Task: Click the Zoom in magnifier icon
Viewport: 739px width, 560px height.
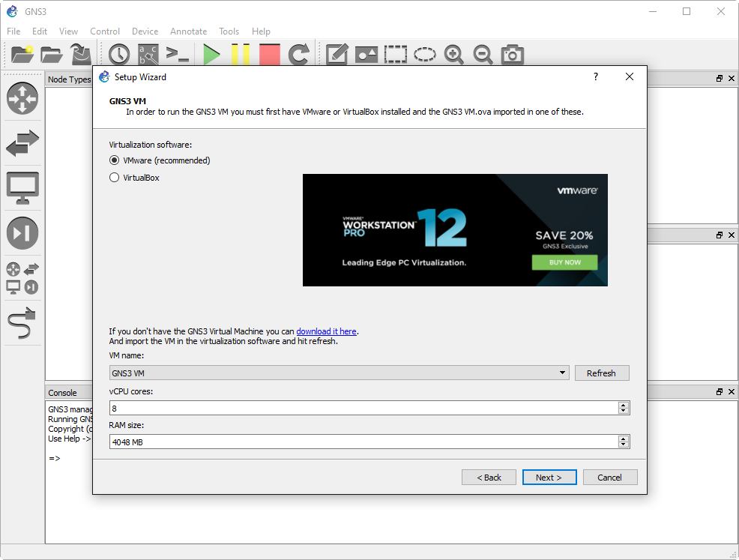Action: pos(454,55)
